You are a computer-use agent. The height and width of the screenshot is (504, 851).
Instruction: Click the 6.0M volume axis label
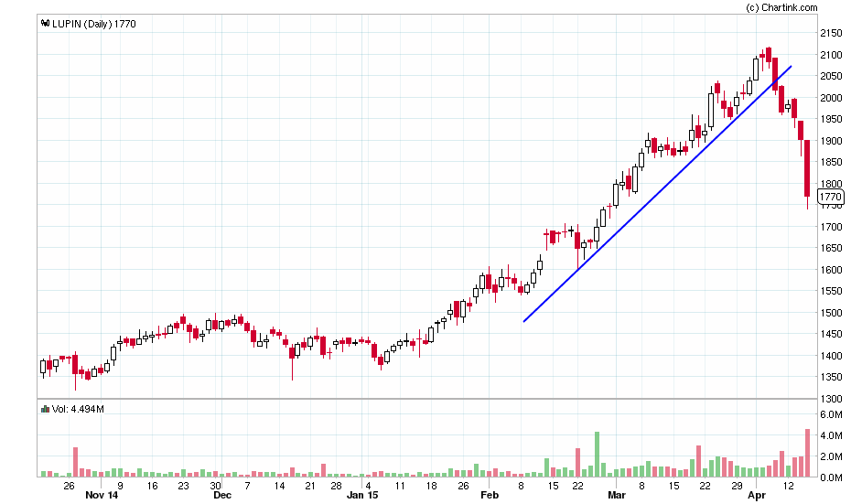(x=831, y=414)
